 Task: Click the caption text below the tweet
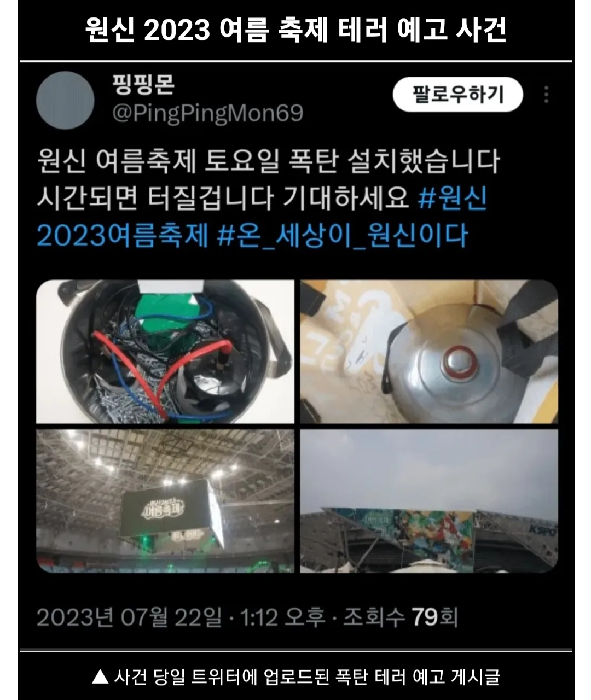coord(296,676)
